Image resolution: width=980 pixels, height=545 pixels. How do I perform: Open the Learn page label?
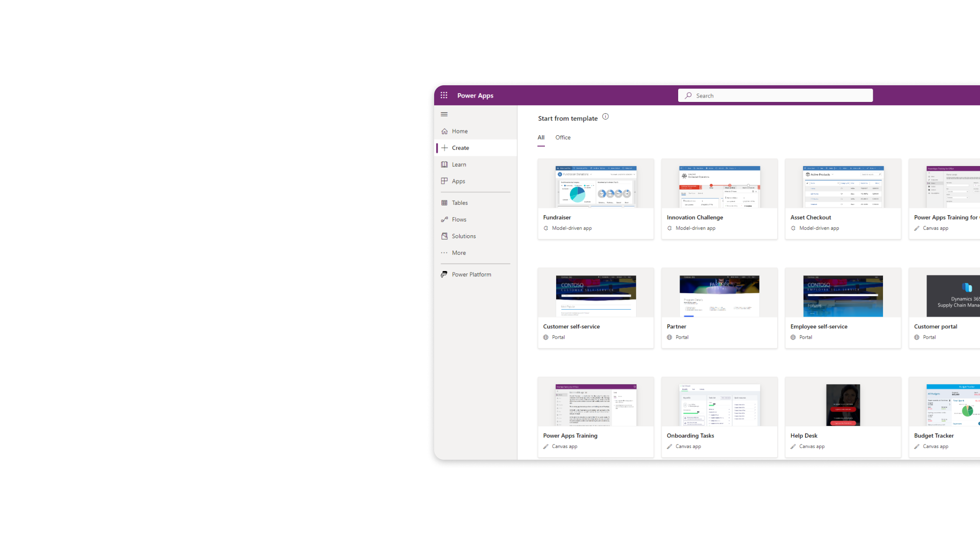coord(459,165)
